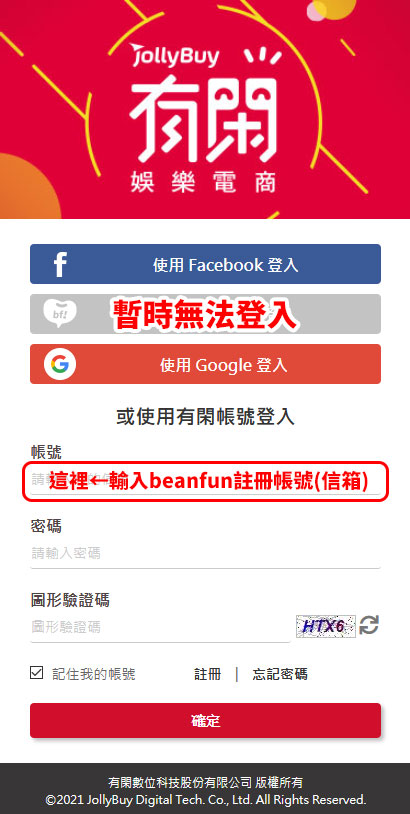Click the Facebook "f" logo icon

tap(60, 264)
